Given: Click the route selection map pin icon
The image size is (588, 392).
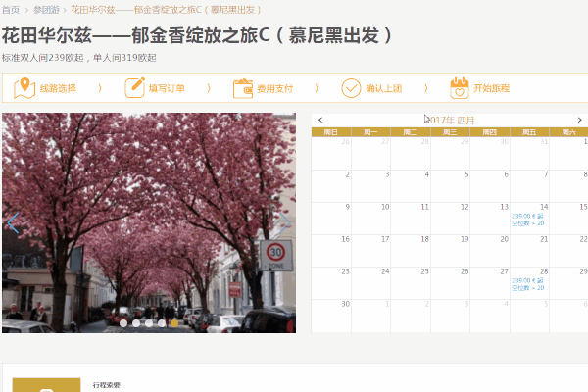Looking at the screenshot, I should coord(25,88).
